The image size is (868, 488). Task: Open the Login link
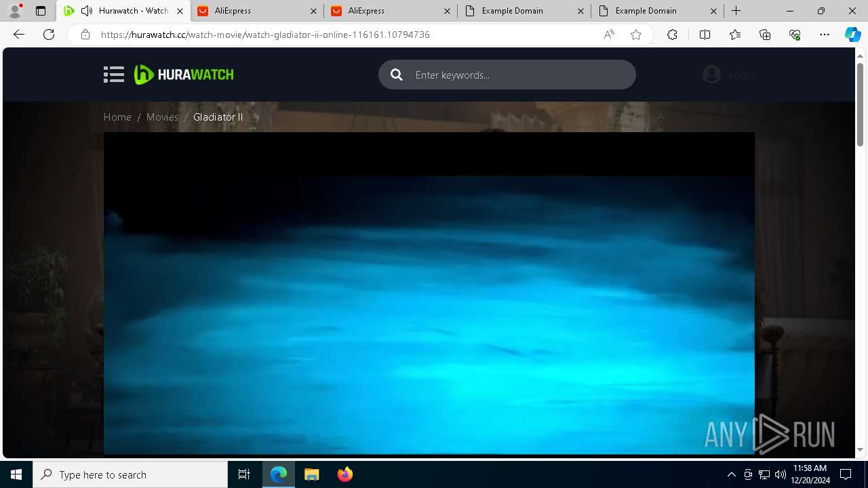(x=742, y=75)
